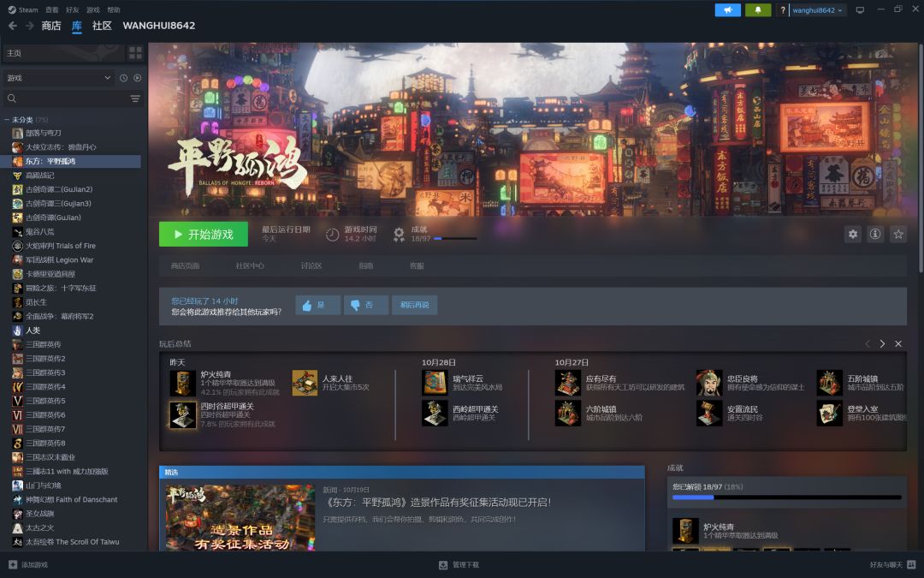The width and height of the screenshot is (924, 578).
Task: Open the blue announcements megaphone button
Action: click(728, 10)
